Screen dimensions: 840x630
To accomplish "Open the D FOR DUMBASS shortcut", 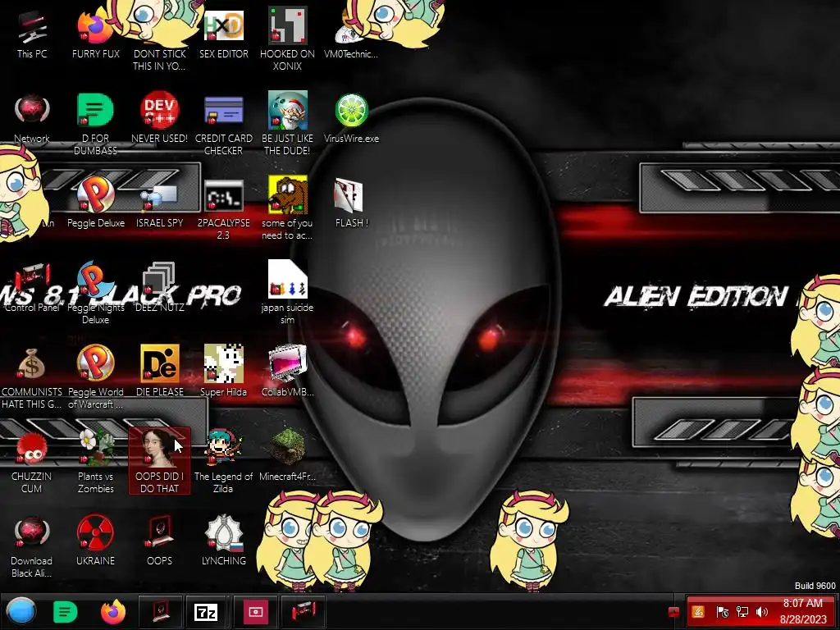I will tap(95, 125).
